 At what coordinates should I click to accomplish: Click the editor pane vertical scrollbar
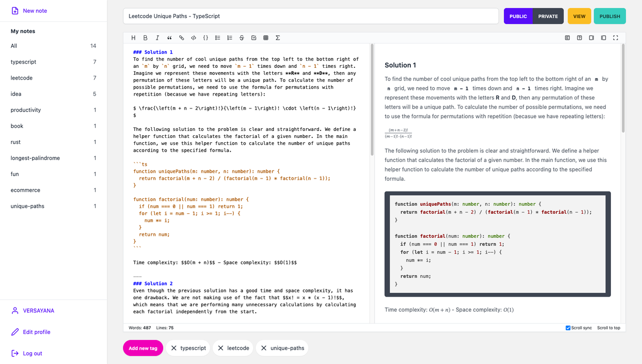[372, 100]
